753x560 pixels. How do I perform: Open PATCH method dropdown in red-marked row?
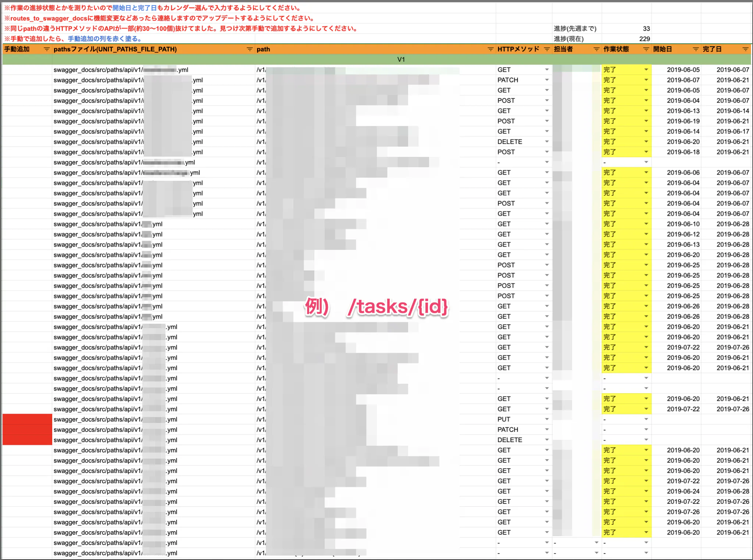(547, 430)
